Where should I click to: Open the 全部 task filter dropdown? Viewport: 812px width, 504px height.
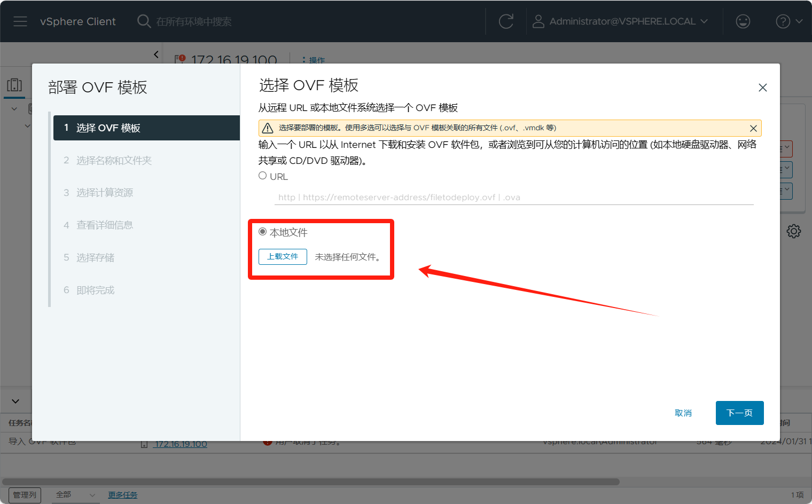[x=76, y=495]
